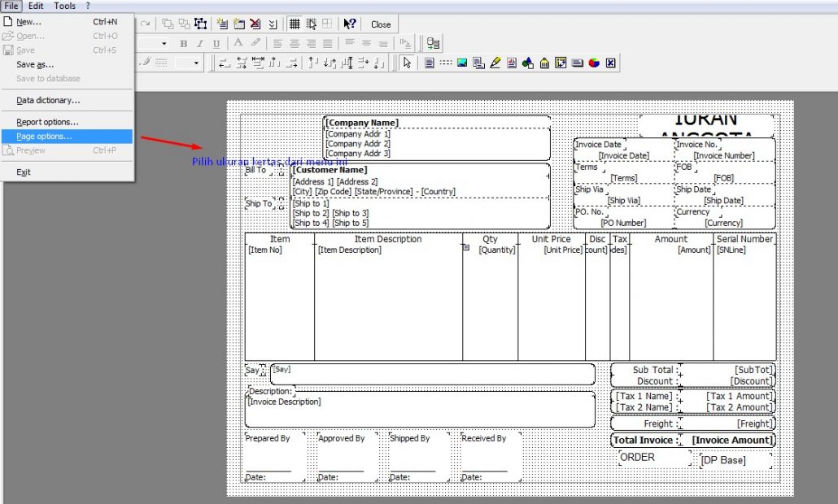Toggle the Align to grid button

tap(311, 24)
